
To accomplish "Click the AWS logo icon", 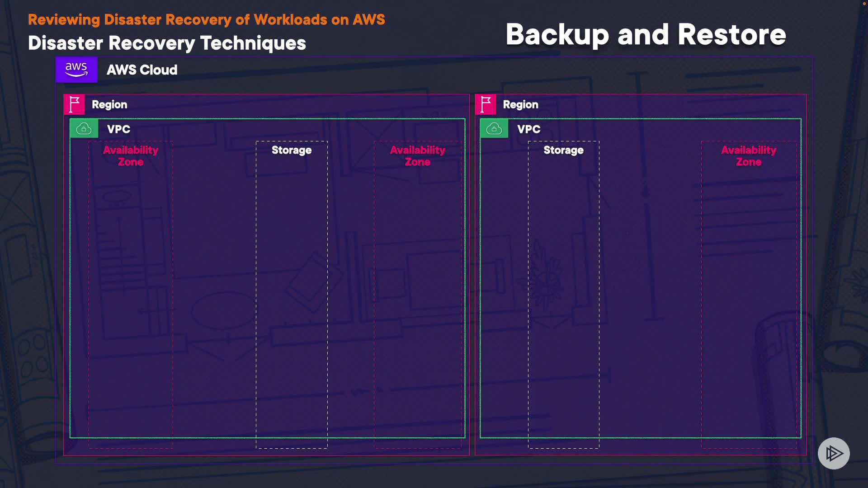I will 76,70.
